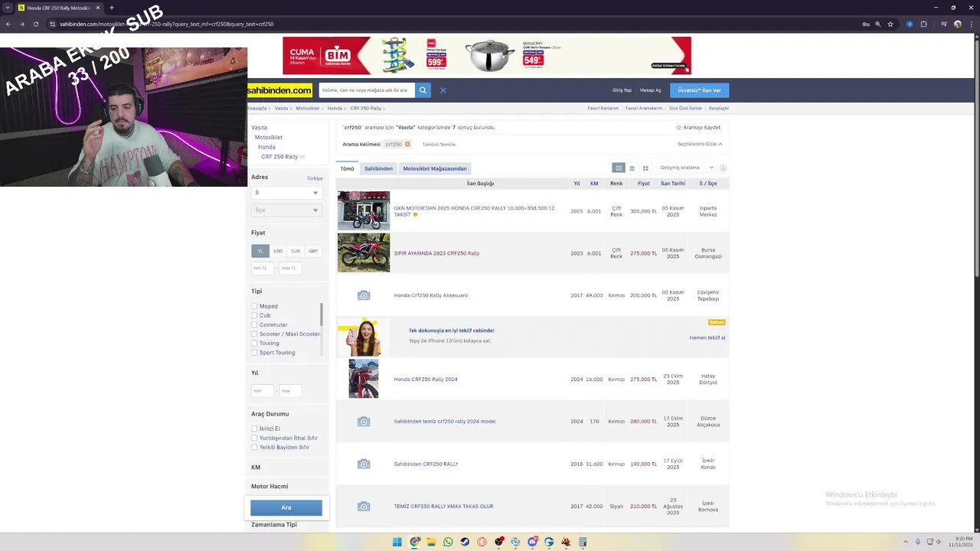Expand the KM filter section
The image size is (980, 551).
point(256,467)
